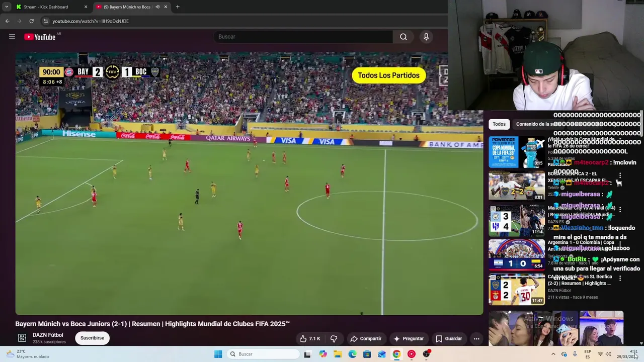
Task: Share video with Compartir button
Action: point(366,338)
